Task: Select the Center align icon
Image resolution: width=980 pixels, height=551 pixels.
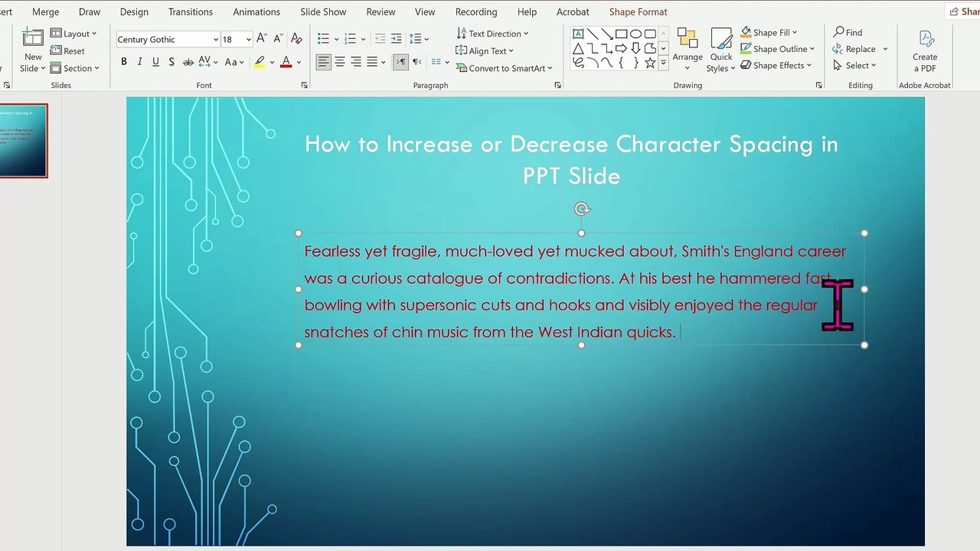Action: 340,62
